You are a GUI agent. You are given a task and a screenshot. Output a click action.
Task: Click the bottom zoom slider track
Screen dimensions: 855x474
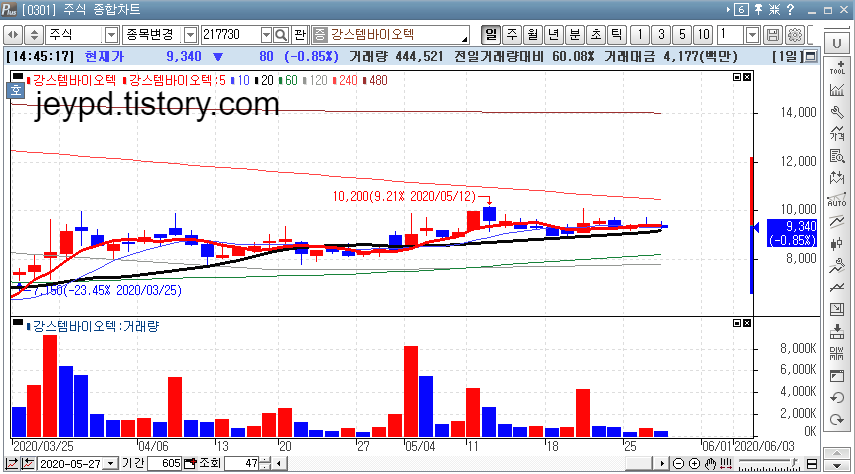click(768, 464)
